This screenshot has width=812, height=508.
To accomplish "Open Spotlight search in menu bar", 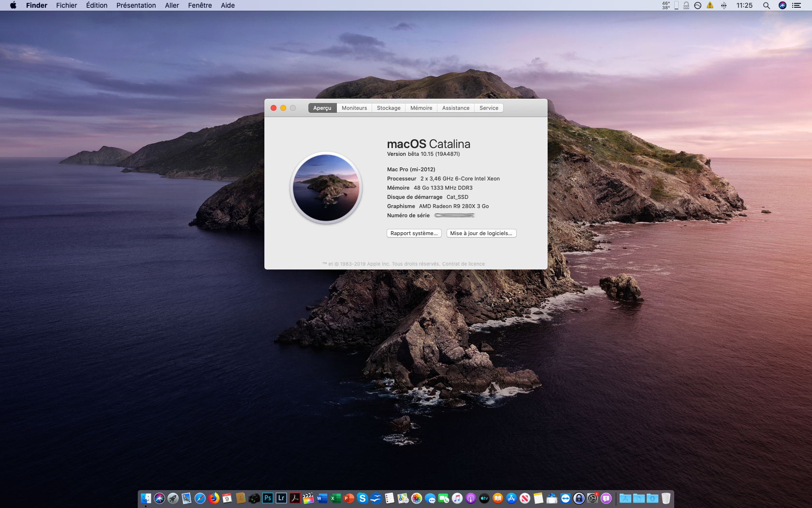I will 767,5.
